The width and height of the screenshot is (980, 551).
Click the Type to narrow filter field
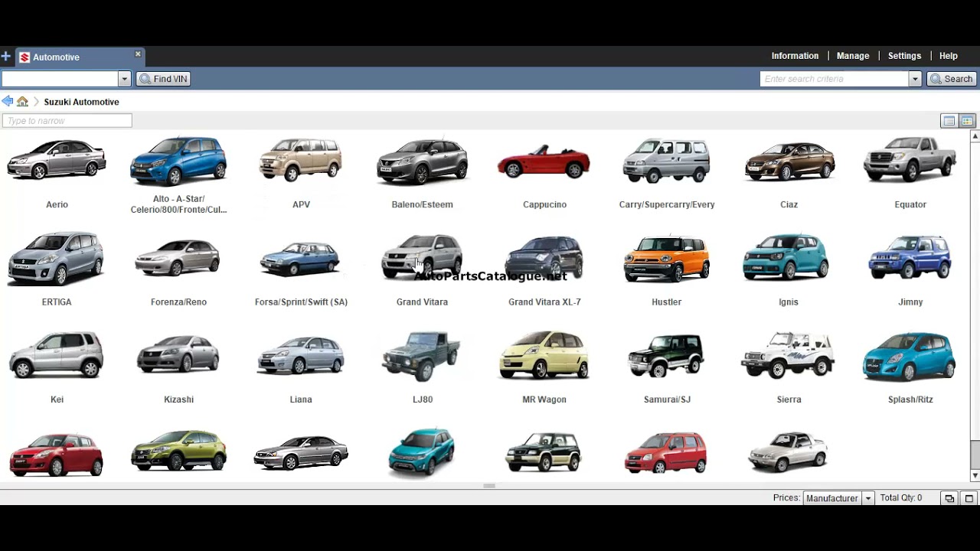(x=67, y=120)
